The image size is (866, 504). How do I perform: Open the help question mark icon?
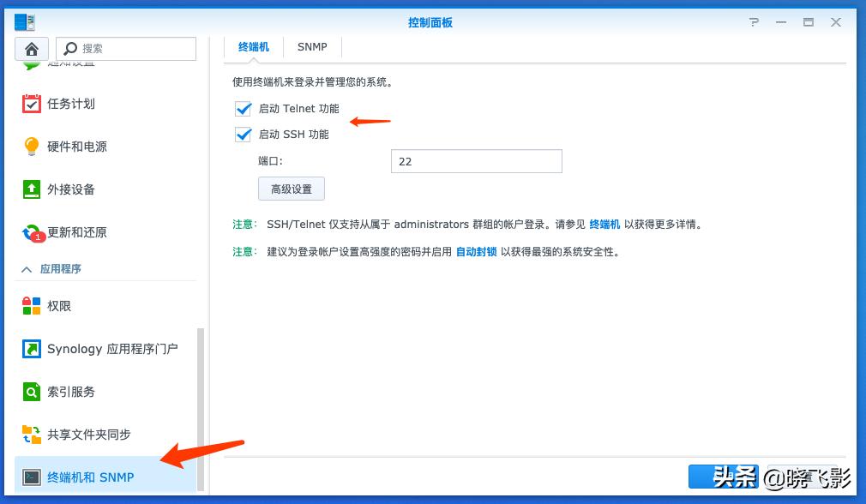tap(753, 22)
